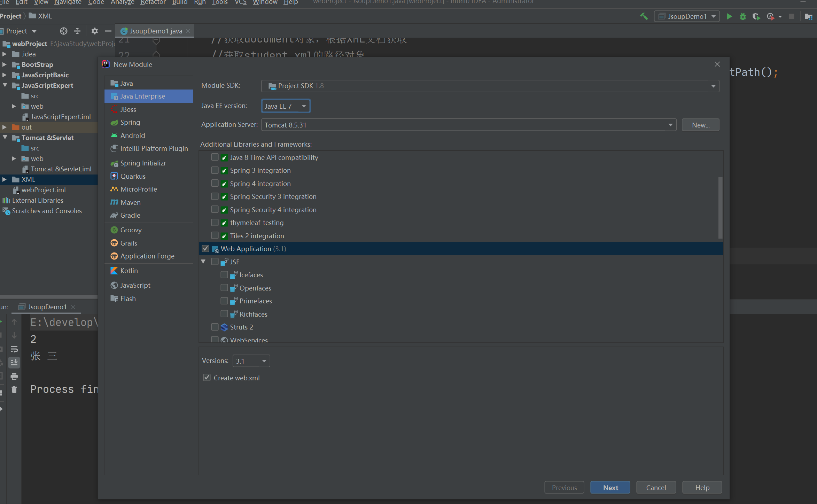Collapse all in Project panel
The height and width of the screenshot is (504, 817).
(77, 31)
